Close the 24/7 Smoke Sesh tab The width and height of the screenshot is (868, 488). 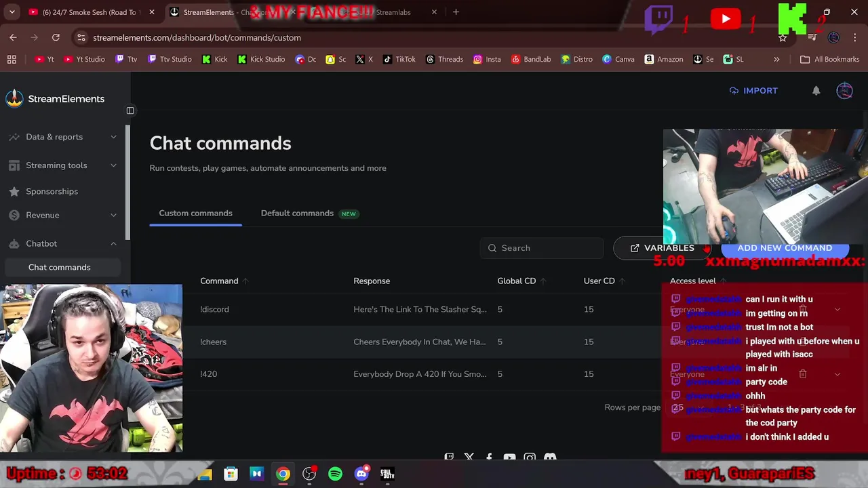click(x=152, y=12)
